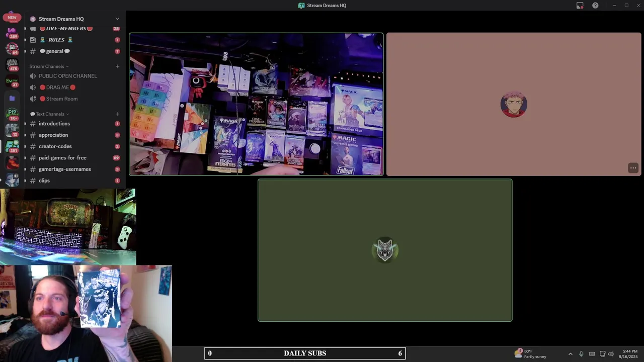Image resolution: width=644 pixels, height=362 pixels.
Task: Open server icon with 251 badge
Action: point(12,146)
